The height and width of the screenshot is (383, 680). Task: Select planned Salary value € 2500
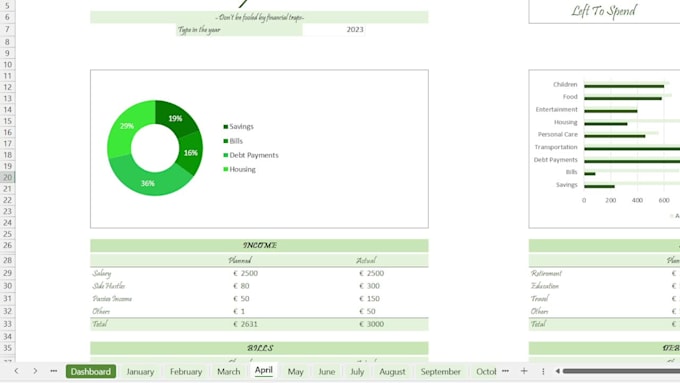click(x=245, y=273)
